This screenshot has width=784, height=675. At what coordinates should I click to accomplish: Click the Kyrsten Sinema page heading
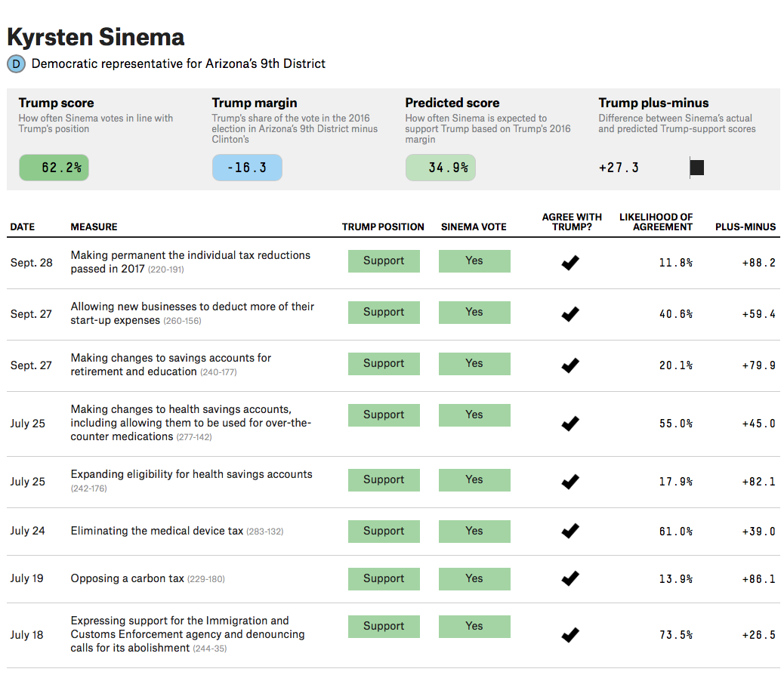point(96,38)
